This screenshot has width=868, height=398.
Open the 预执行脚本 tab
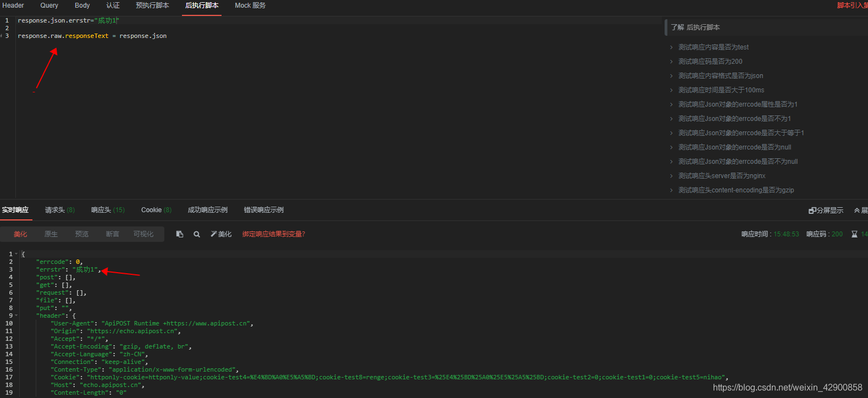(x=152, y=5)
